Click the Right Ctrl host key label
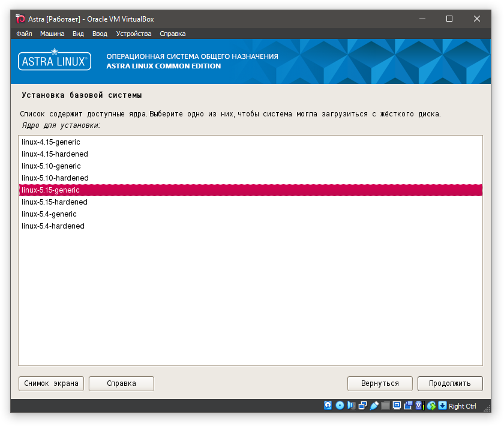504x426 pixels. tap(463, 406)
